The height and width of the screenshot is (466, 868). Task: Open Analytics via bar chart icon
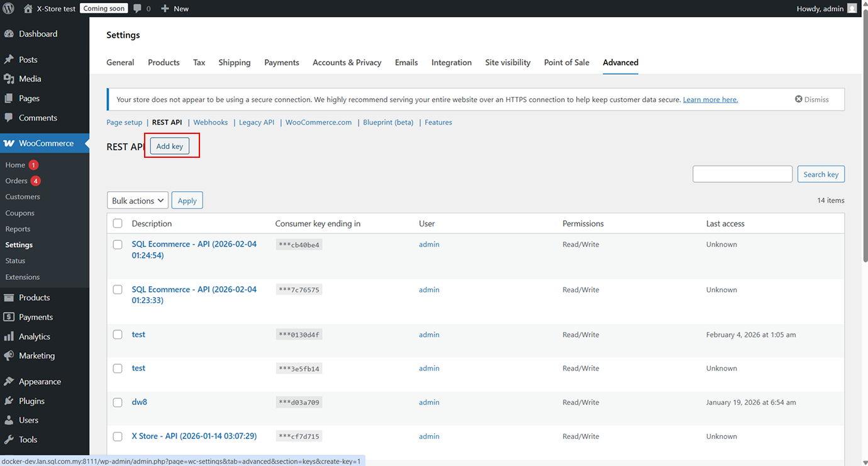[x=9, y=336]
